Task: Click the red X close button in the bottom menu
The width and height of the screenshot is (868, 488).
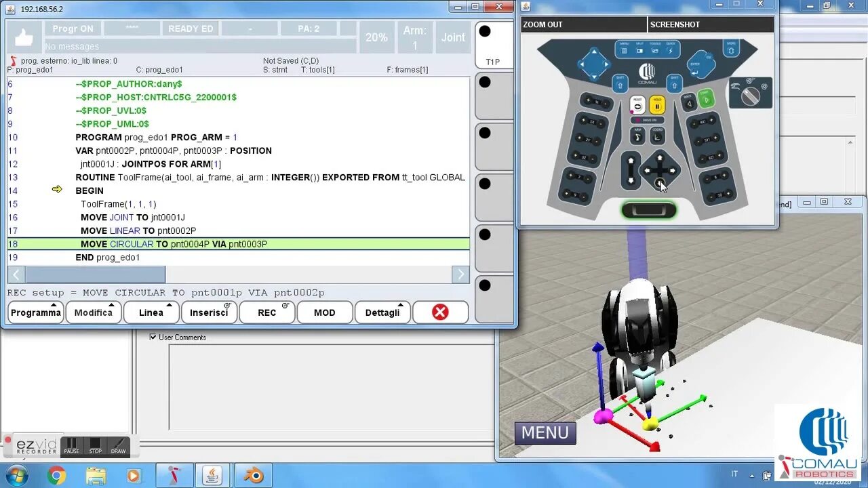Action: coord(441,312)
